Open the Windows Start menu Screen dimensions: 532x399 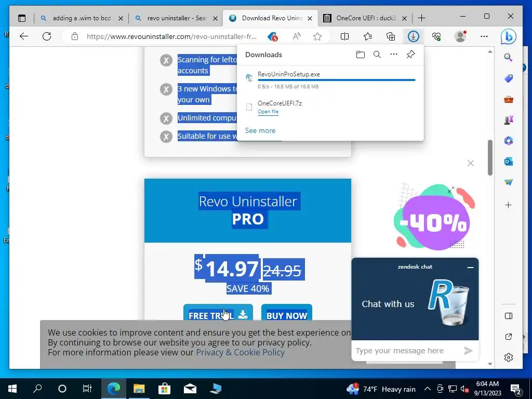pyautogui.click(x=12, y=389)
